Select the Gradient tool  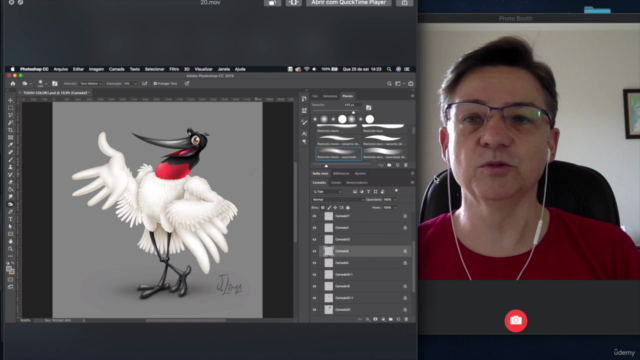[x=11, y=189]
